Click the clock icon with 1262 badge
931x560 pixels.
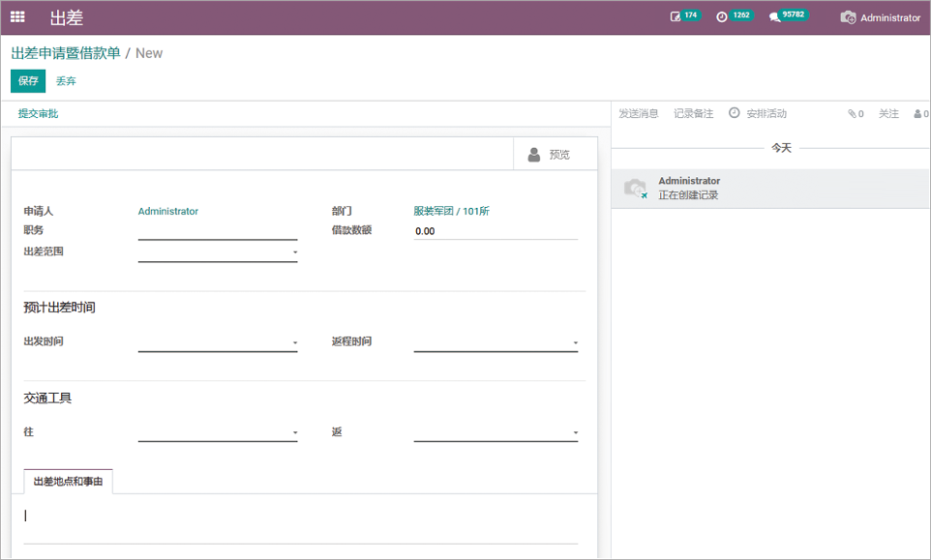[722, 17]
